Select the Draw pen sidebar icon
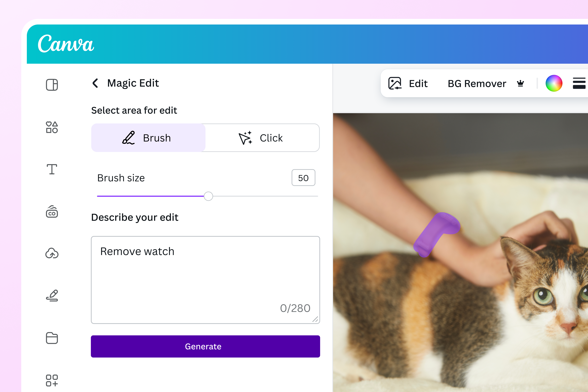The height and width of the screenshot is (392, 588). pyautogui.click(x=52, y=295)
